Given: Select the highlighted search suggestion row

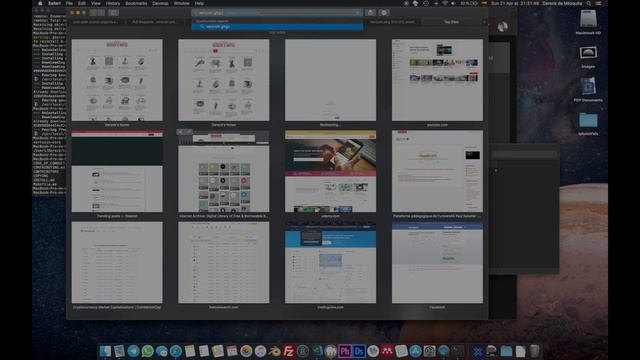Looking at the screenshot, I should 277,27.
